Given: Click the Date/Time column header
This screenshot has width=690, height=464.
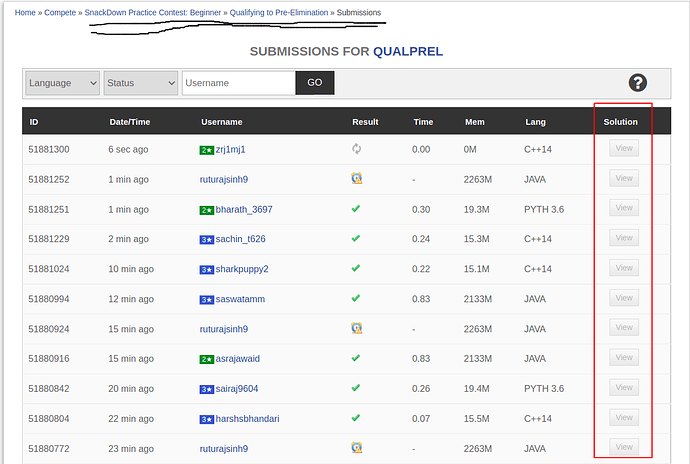Looking at the screenshot, I should [130, 122].
